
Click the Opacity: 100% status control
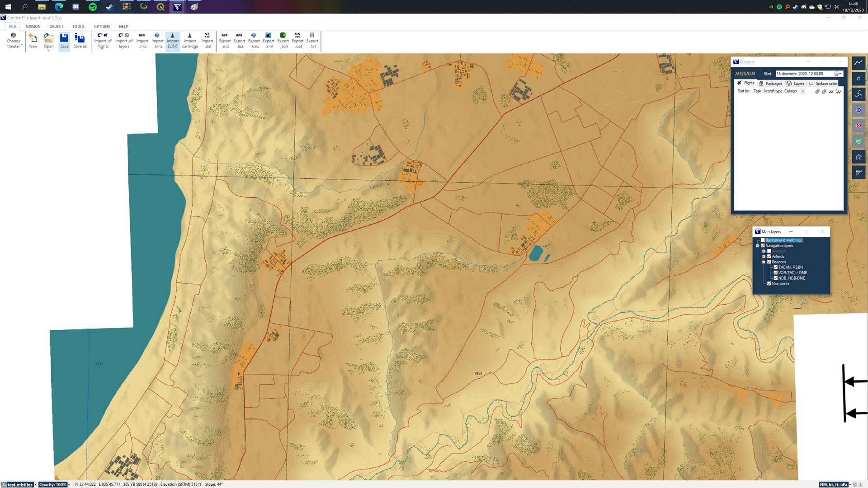54,484
